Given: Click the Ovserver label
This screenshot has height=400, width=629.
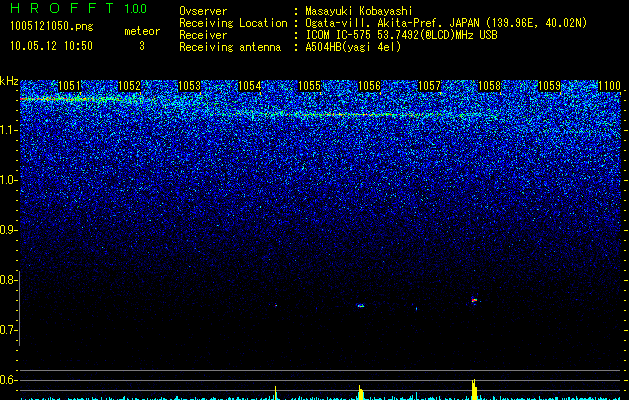Looking at the screenshot, I should (x=203, y=11).
